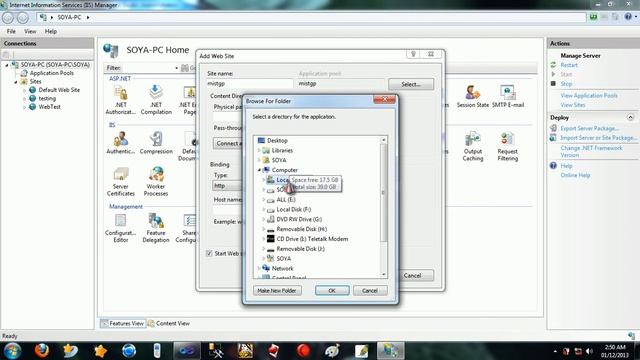The width and height of the screenshot is (640, 360).
Task: Expand Libraries in folder tree
Action: click(259, 150)
